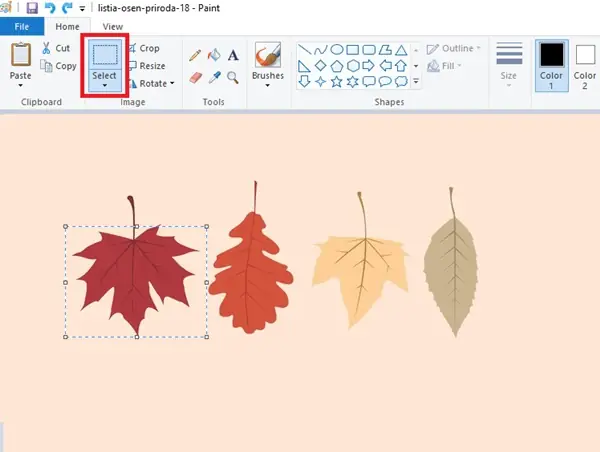This screenshot has width=600, height=452.
Task: Choose the Curve shape
Action: [320, 50]
